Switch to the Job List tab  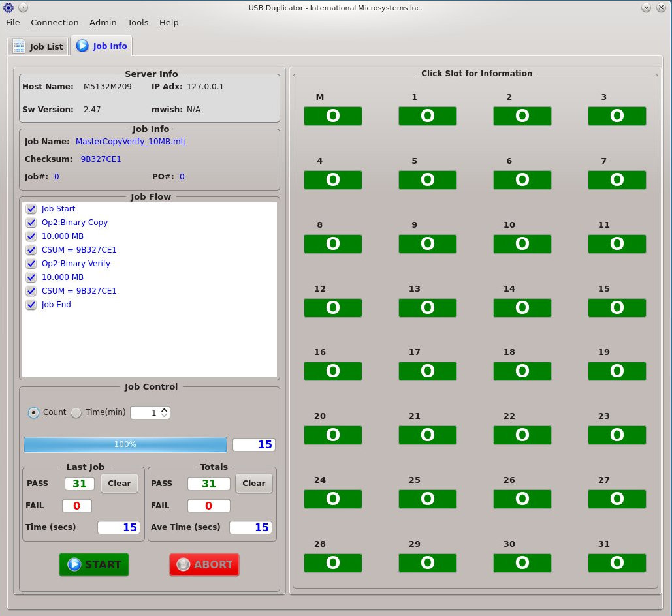(x=38, y=46)
